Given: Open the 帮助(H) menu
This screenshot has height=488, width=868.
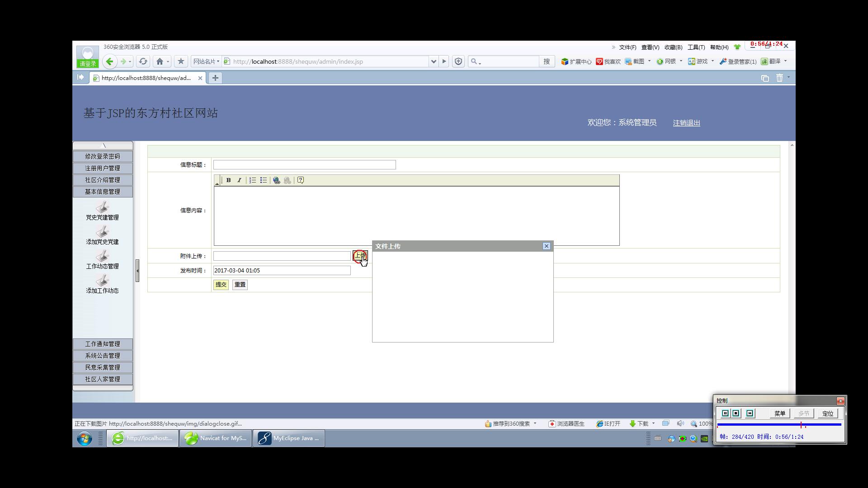Looking at the screenshot, I should (719, 47).
